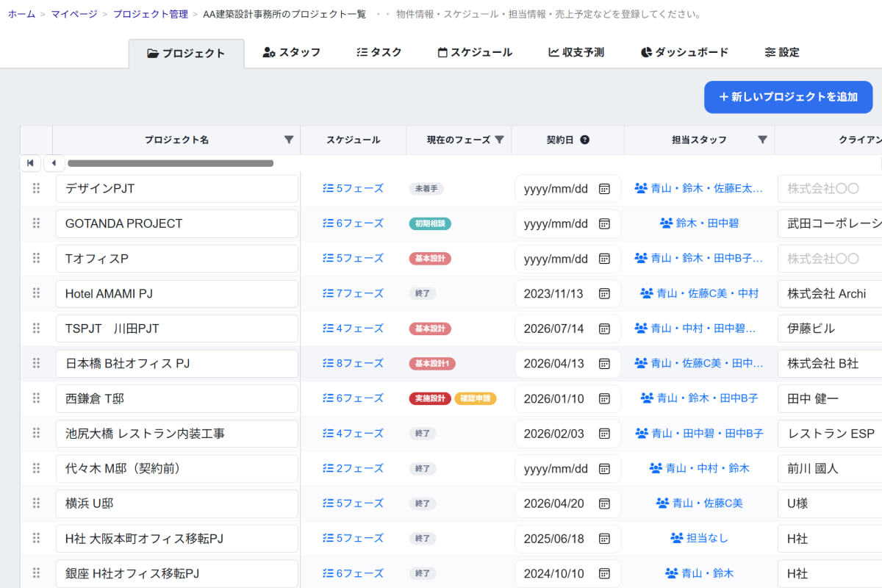882x588 pixels.
Task: Click drag handle of 西鎌倉 T邸 row
Action: [x=36, y=398]
